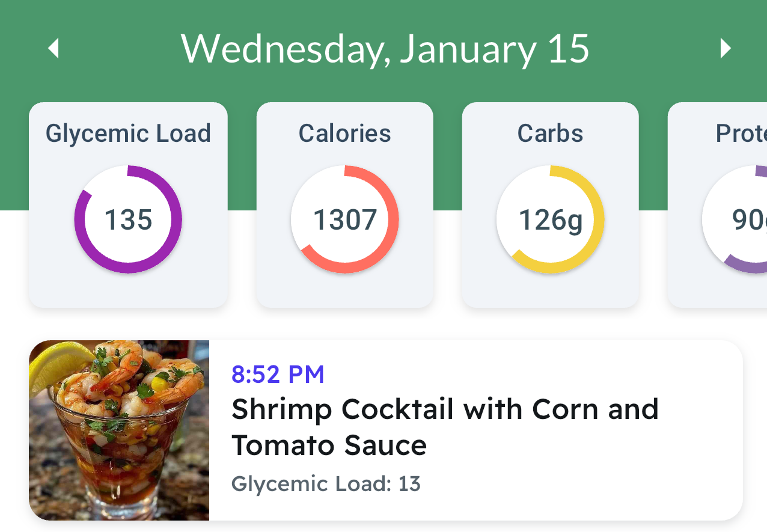Tap the Glycemic Load: 13 label

(326, 484)
